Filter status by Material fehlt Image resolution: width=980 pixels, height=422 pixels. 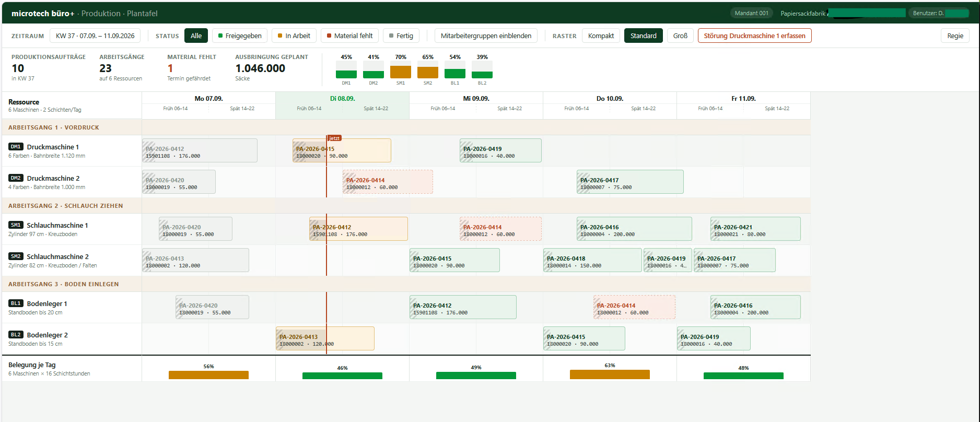(x=350, y=36)
